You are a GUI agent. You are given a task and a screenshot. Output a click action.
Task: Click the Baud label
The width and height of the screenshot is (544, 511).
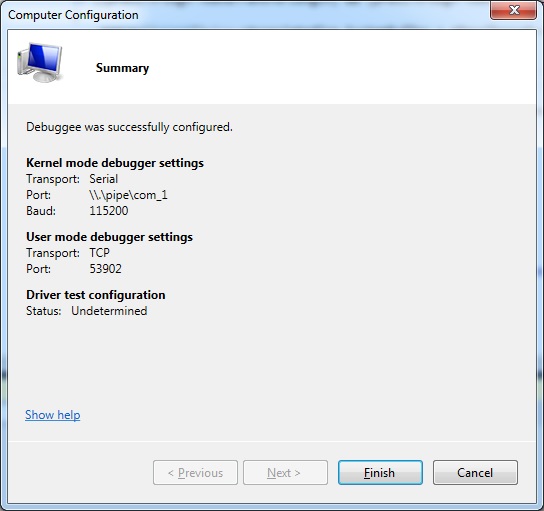(x=41, y=211)
